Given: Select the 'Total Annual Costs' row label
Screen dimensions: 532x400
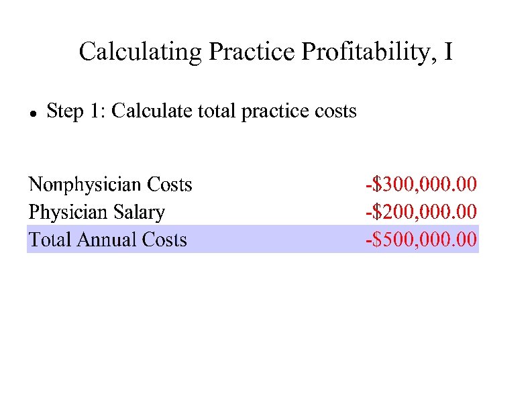Looking at the screenshot, I should coord(107,240).
